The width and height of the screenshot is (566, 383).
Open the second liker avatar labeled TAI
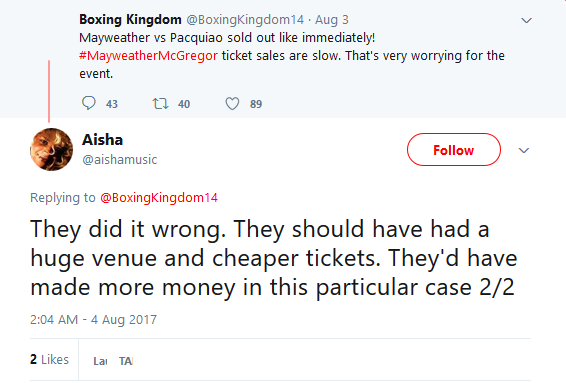(126, 361)
